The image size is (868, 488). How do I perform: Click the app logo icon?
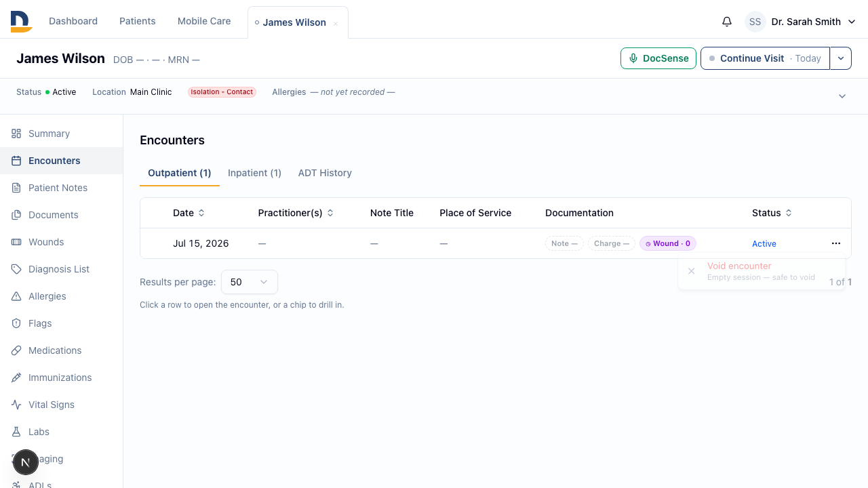[x=21, y=22]
